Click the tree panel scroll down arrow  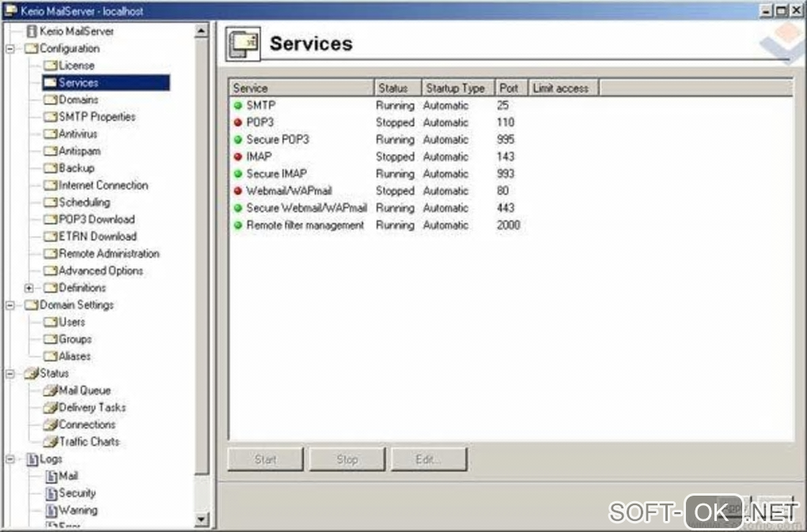pyautogui.click(x=201, y=519)
